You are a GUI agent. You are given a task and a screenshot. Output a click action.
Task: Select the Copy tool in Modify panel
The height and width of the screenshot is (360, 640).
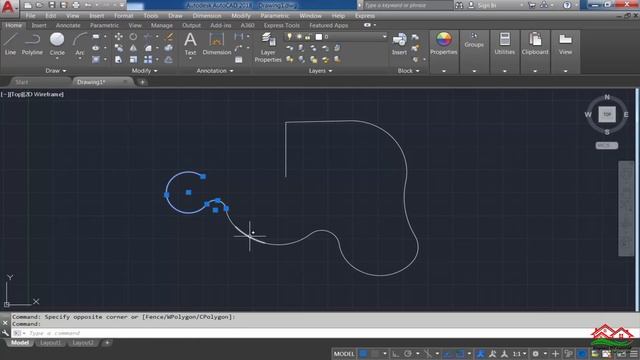(118, 48)
